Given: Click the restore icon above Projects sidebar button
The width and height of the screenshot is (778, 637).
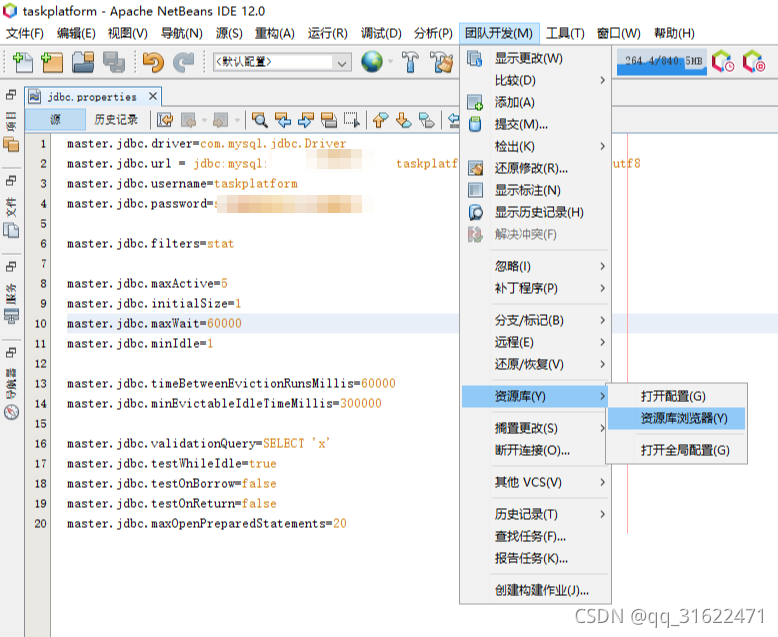Looking at the screenshot, I should 11,94.
